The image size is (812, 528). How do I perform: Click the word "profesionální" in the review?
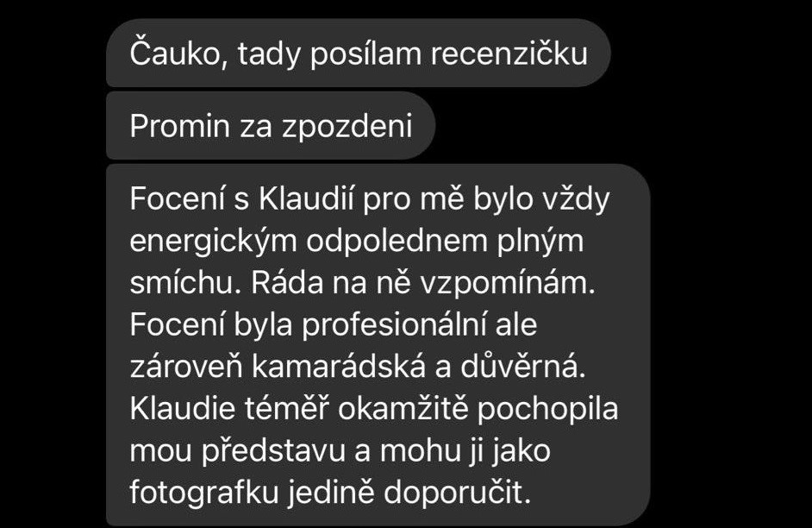(x=395, y=325)
